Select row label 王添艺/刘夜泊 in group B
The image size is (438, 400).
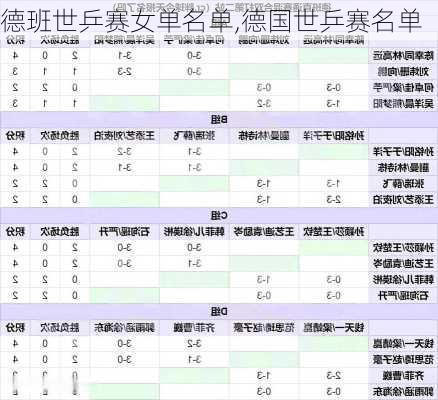[x=403, y=200]
